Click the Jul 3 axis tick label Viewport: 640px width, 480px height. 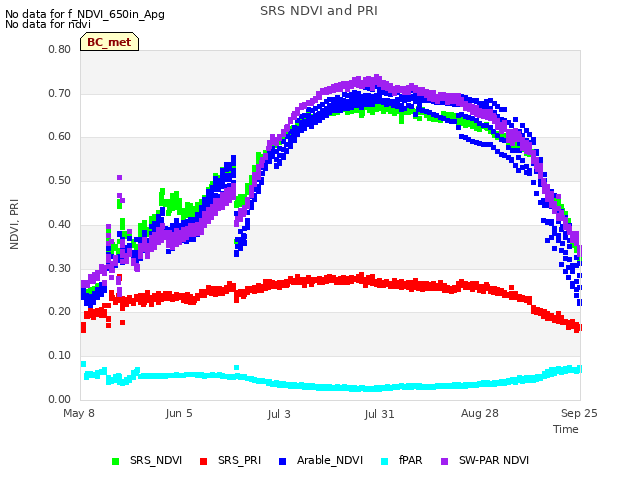(x=279, y=414)
